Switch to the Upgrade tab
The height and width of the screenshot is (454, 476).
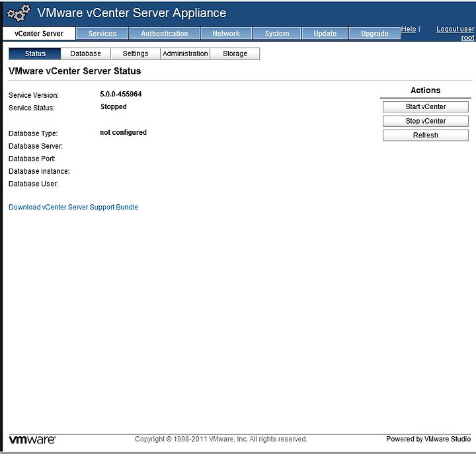pyautogui.click(x=375, y=34)
